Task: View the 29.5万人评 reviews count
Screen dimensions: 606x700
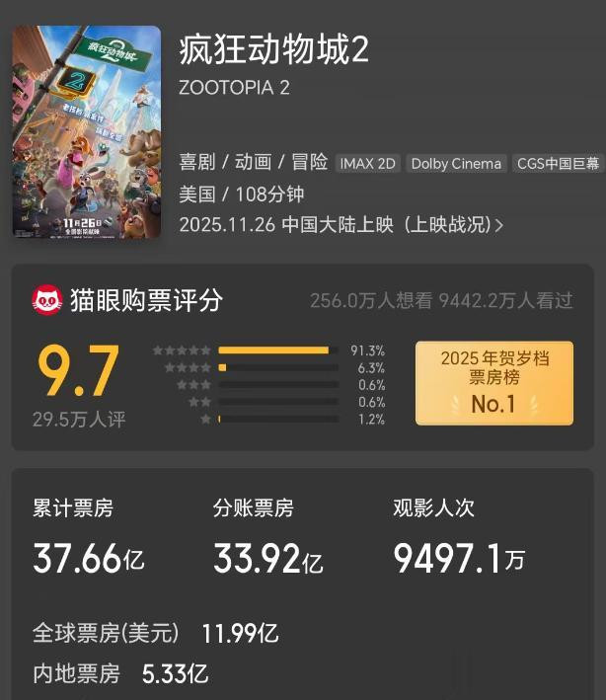Action: pos(79,420)
